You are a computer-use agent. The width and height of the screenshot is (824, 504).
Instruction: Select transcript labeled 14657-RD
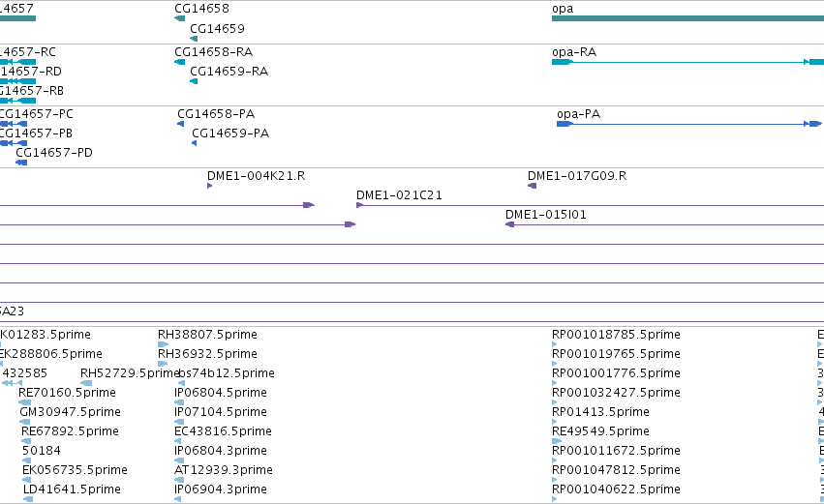(30, 72)
